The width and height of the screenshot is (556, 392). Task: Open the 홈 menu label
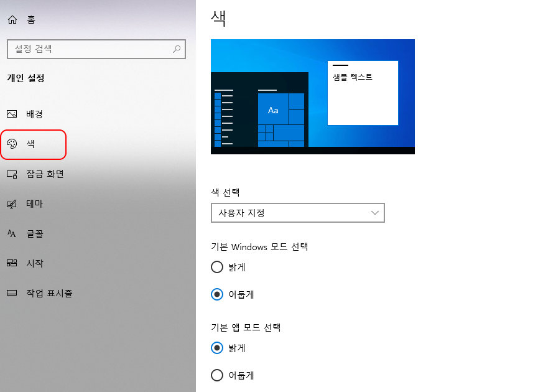coord(31,19)
